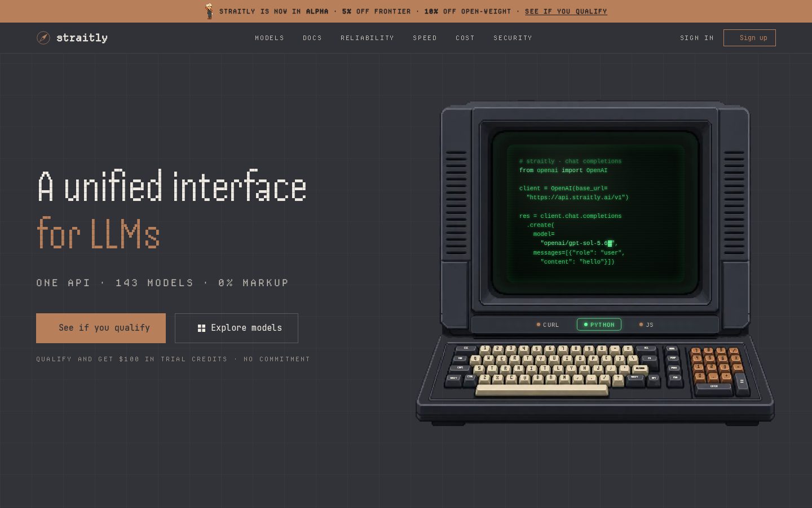The height and width of the screenshot is (508, 812).
Task: Click the 'QUALIFY AND GET $100 IN TRIAL CREDITS' text
Action: tap(132, 359)
